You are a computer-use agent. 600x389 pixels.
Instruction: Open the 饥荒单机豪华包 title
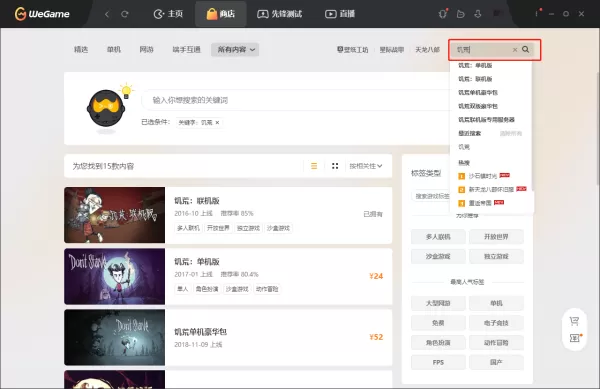[x=201, y=332]
